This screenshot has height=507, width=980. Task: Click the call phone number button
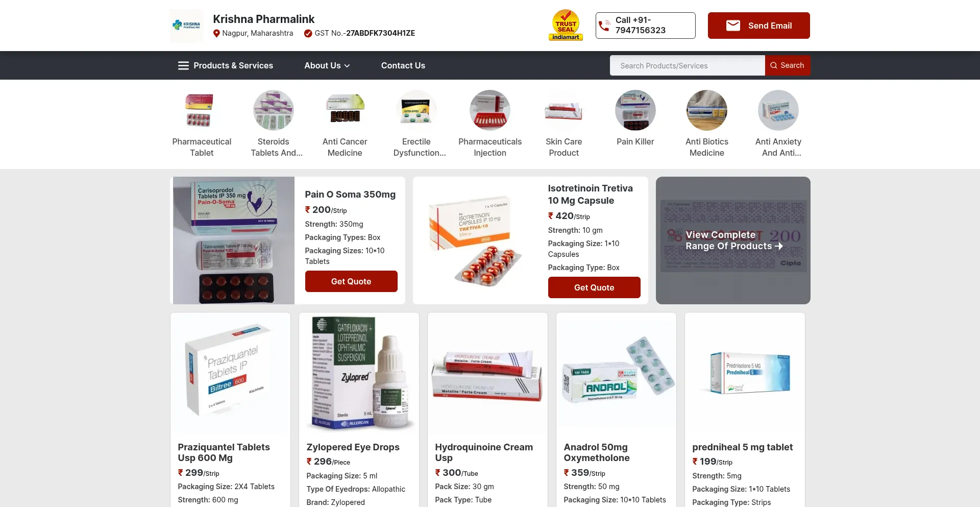(x=646, y=26)
